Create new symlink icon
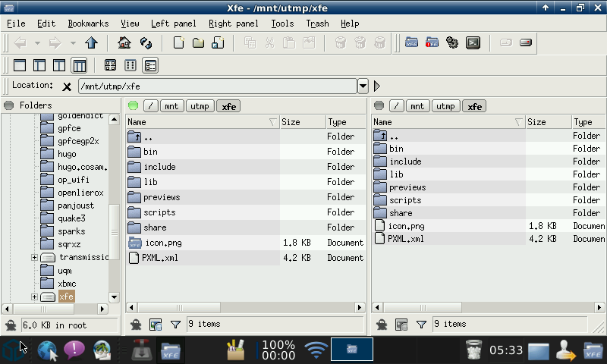Viewport: 607px width, 364px height. click(219, 43)
